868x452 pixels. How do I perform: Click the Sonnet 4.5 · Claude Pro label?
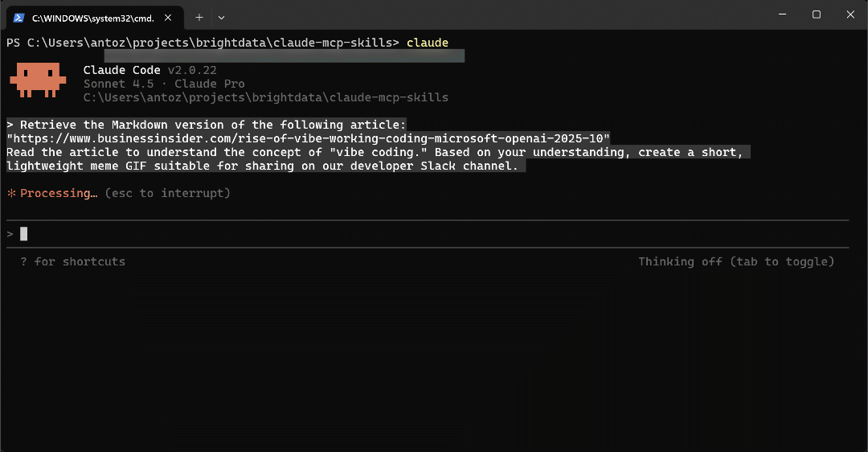point(164,84)
